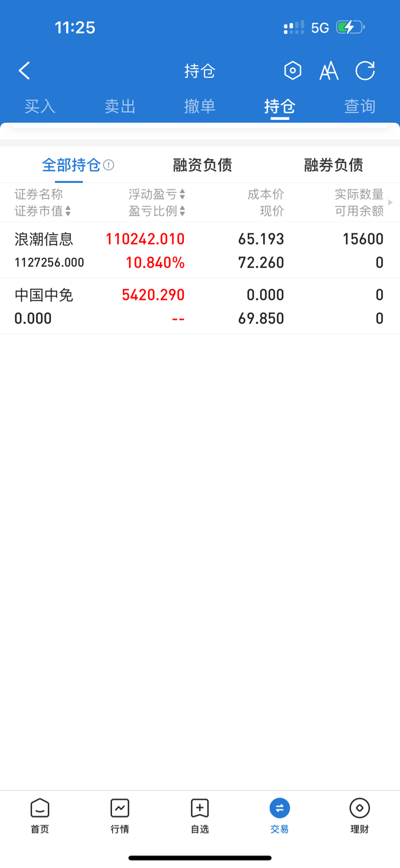400x868 pixels.
Task: Expand more columns with the right arrow
Action: point(391,202)
